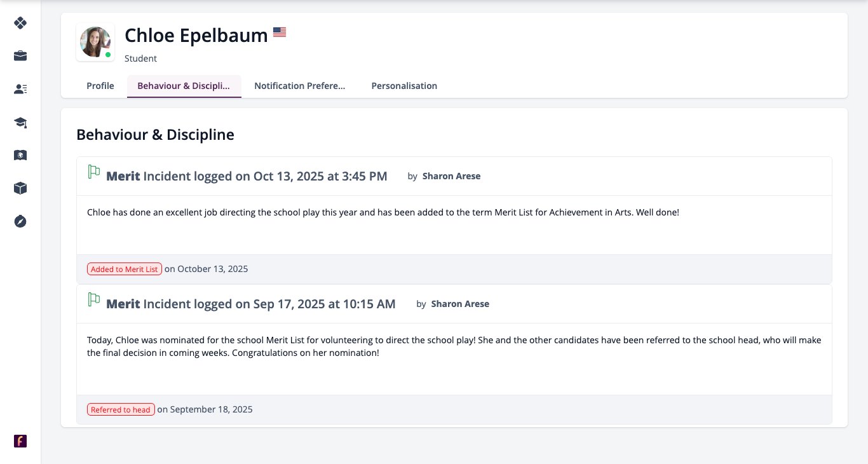Click Sharon Arese on the October incident
Viewport: 868px width, 464px height.
451,176
